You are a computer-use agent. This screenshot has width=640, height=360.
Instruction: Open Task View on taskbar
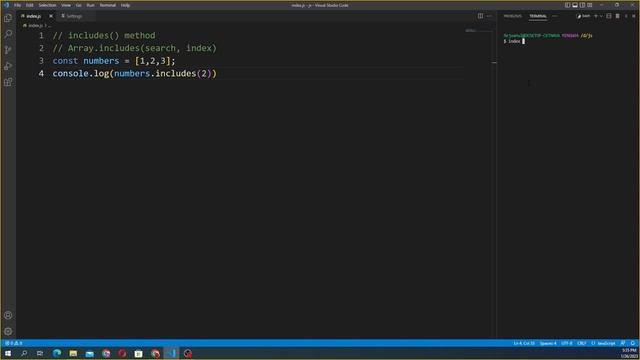pos(40,353)
